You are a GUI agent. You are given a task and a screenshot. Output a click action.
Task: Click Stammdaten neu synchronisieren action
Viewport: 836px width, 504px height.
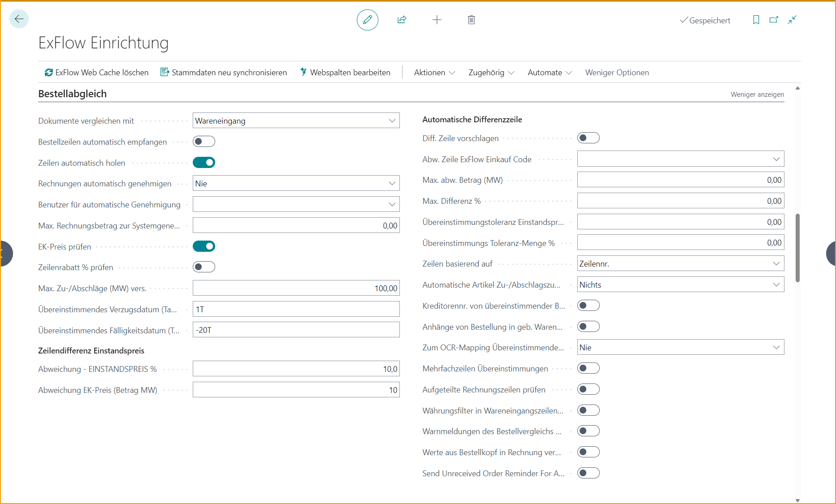pos(224,72)
